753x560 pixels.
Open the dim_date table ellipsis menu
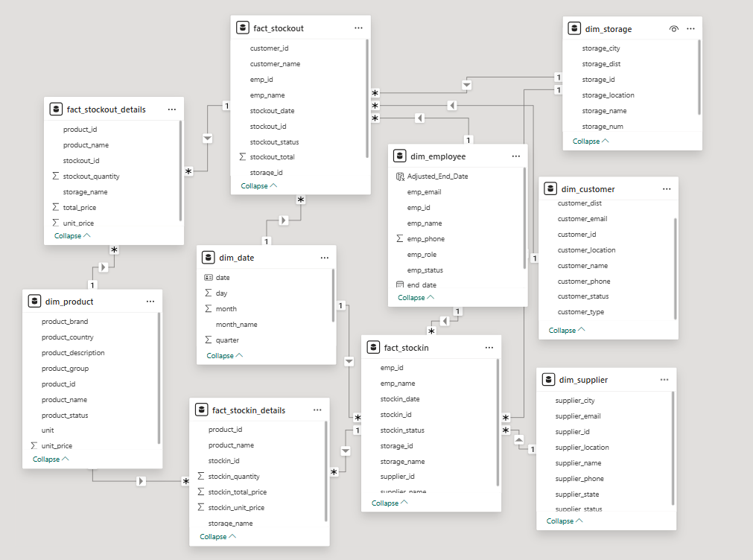325,258
